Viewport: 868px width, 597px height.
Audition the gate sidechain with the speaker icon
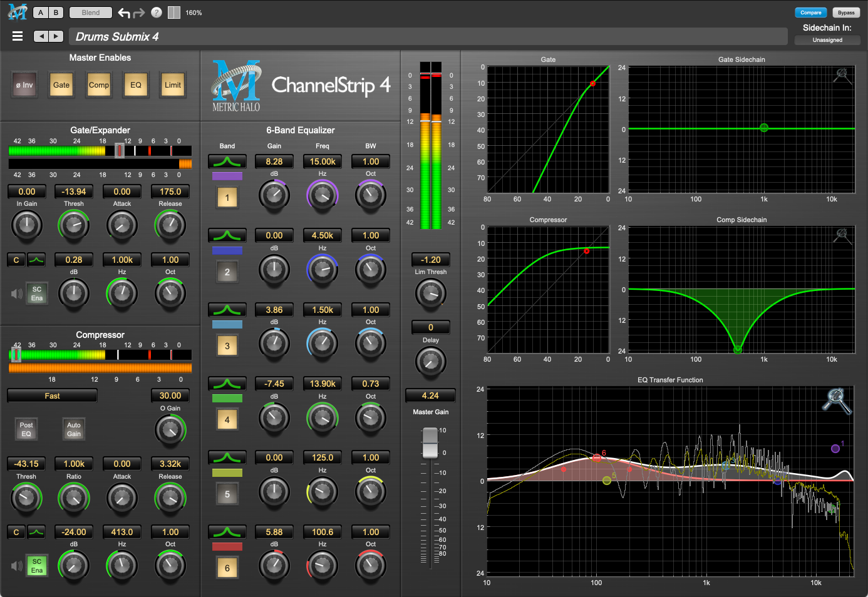coord(15,292)
